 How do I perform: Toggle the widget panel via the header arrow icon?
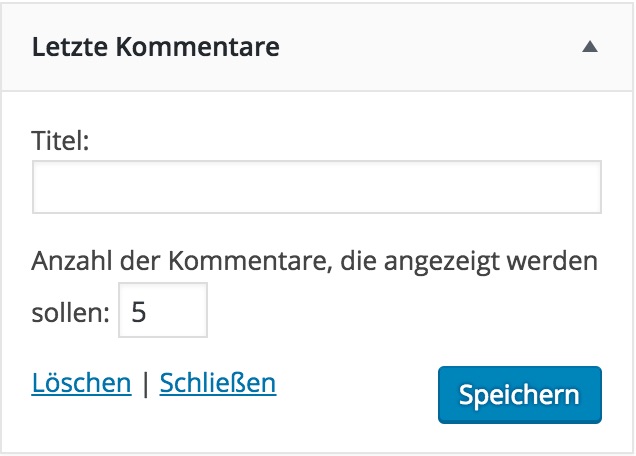tap(590, 47)
